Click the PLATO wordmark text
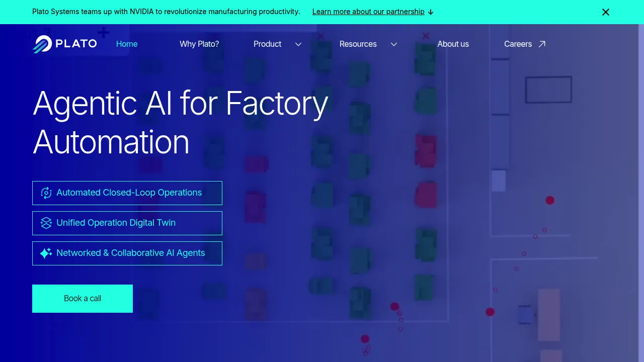Viewport: 644px width, 362px height. [x=76, y=44]
